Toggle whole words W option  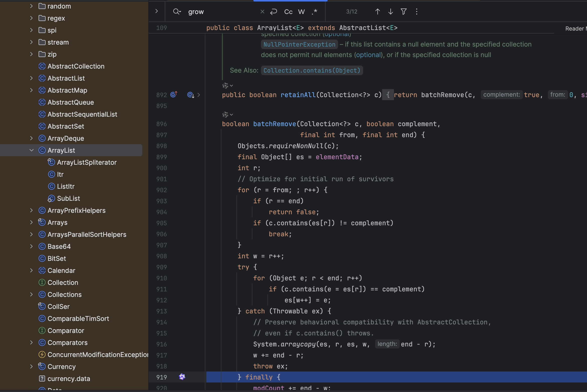301,12
